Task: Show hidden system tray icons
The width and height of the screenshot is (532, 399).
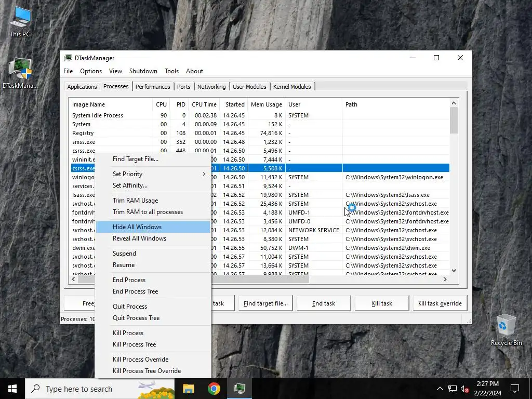Action: point(440,389)
